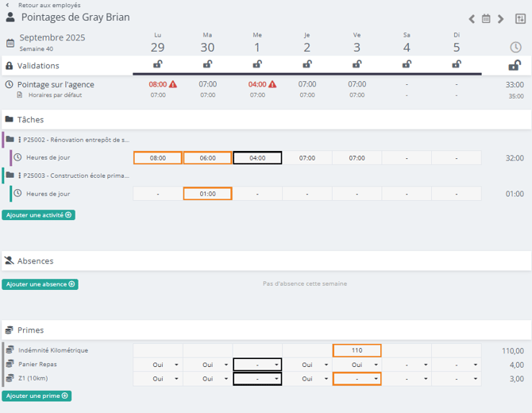The height and width of the screenshot is (413, 532).
Task: Toggle the whole-week validation padlock
Action: pyautogui.click(x=515, y=65)
